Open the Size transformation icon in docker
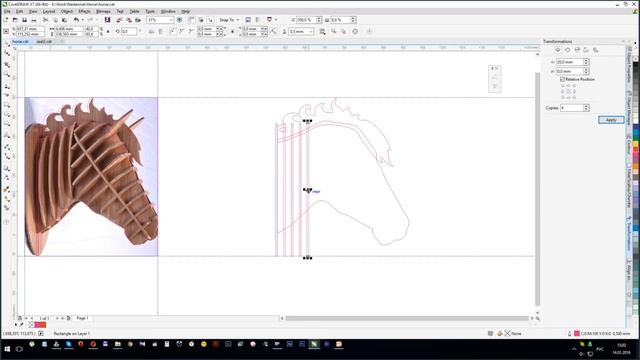The image size is (640, 360). point(586,50)
